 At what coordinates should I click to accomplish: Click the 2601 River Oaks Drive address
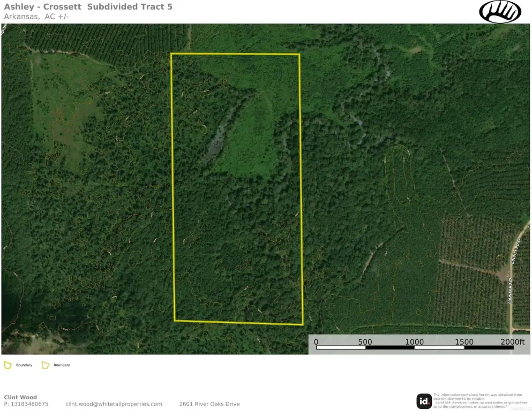click(x=209, y=404)
